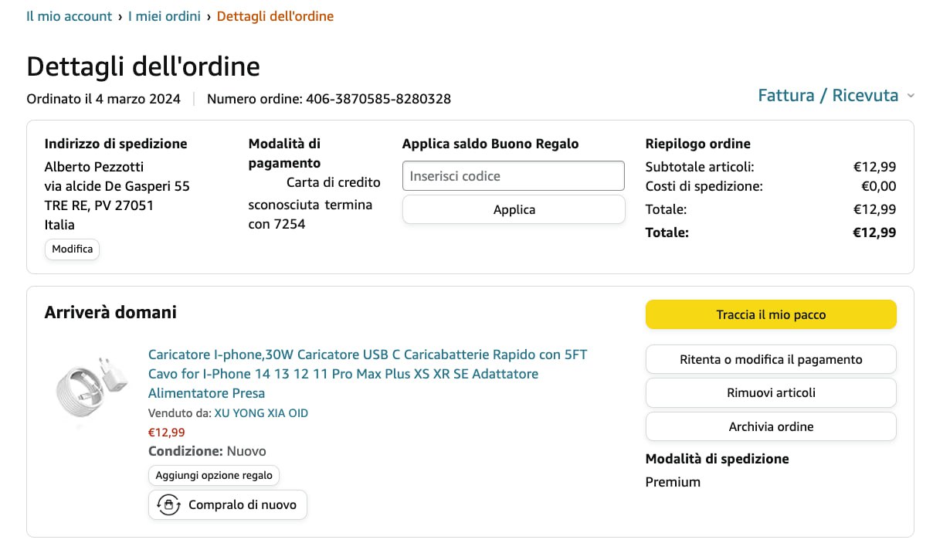
Task: Focus the Inserisci codice gift card field
Action: (x=513, y=176)
